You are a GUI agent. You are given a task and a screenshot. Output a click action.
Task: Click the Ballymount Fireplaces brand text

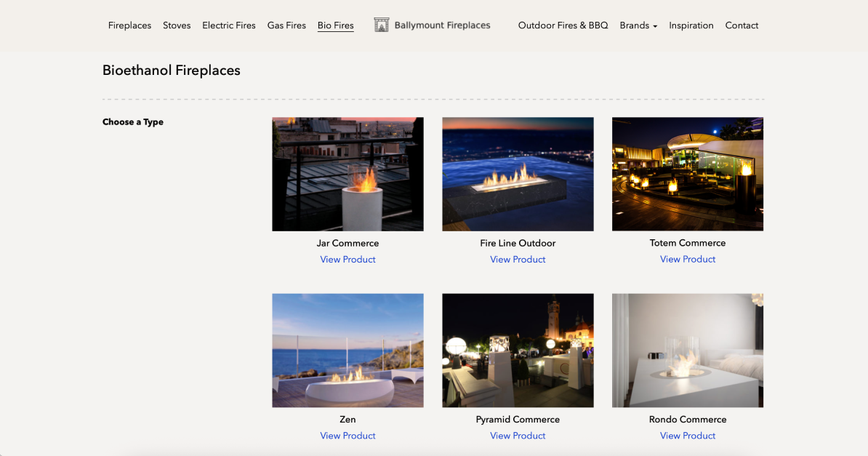click(x=442, y=25)
